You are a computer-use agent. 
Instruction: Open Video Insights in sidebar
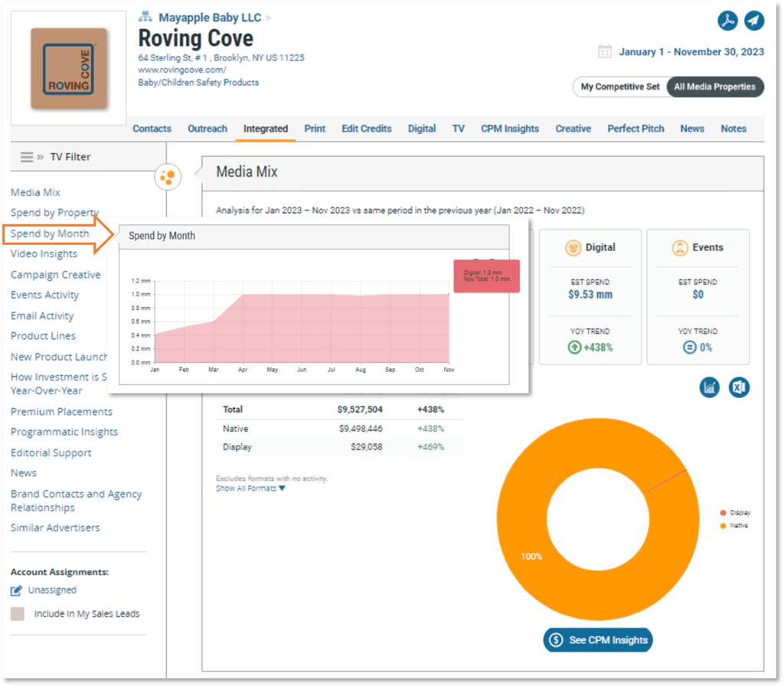click(44, 254)
